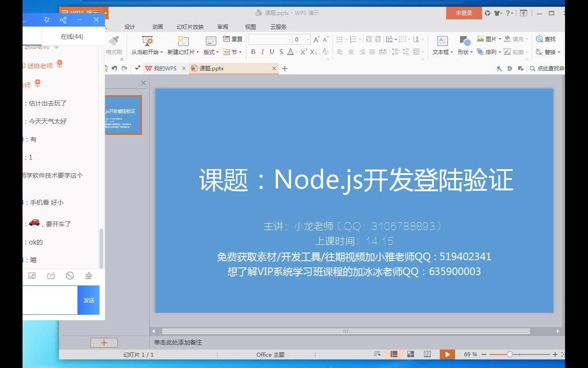Click the zoom slider handle
The width and height of the screenshot is (588, 368).
(x=510, y=354)
